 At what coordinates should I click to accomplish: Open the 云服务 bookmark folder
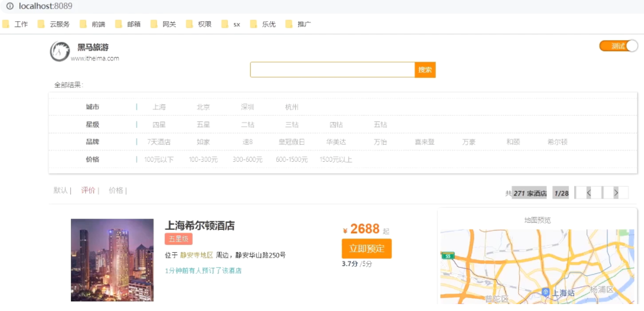pos(54,24)
